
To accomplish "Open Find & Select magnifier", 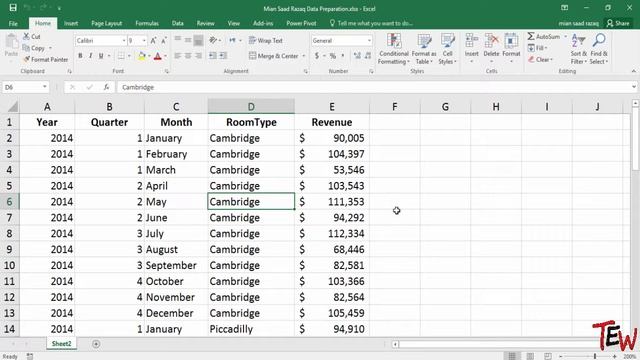I will click(x=599, y=49).
